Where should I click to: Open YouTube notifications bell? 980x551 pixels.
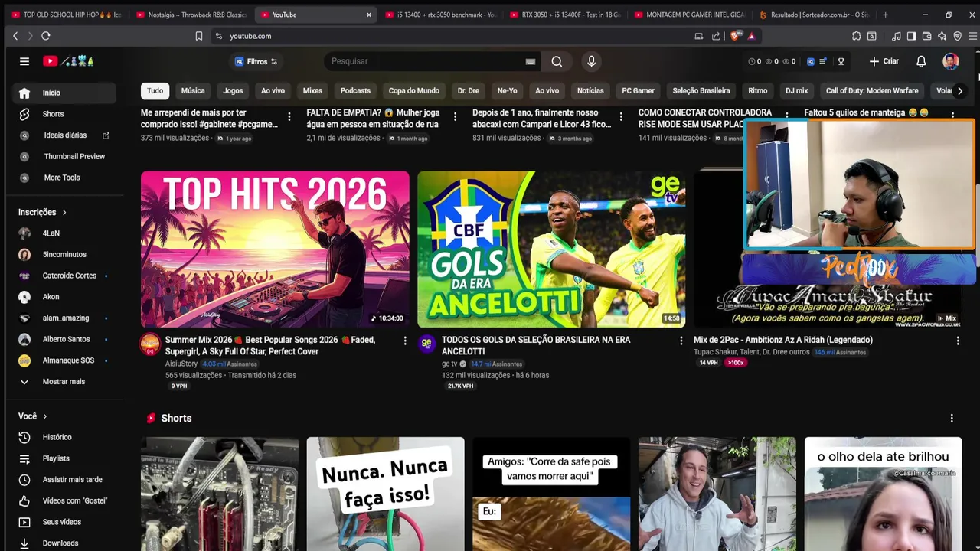pos(921,61)
